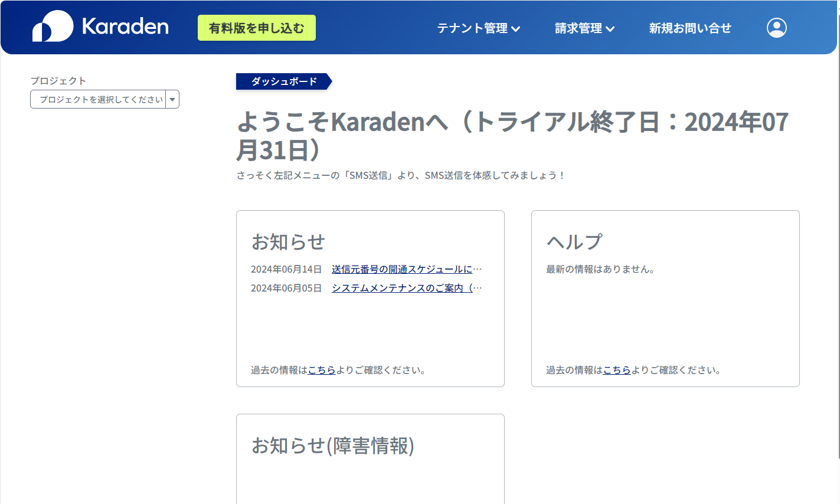Image resolution: width=840 pixels, height=504 pixels.
Task: Click the page vertical scrollbar
Action: (x=838, y=236)
